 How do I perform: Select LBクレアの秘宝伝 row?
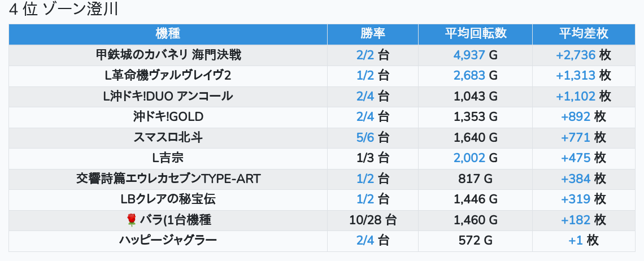tap(168, 199)
